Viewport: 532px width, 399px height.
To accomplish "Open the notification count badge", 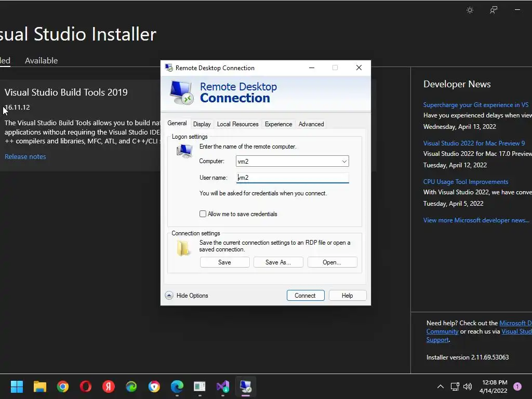I will point(517,387).
